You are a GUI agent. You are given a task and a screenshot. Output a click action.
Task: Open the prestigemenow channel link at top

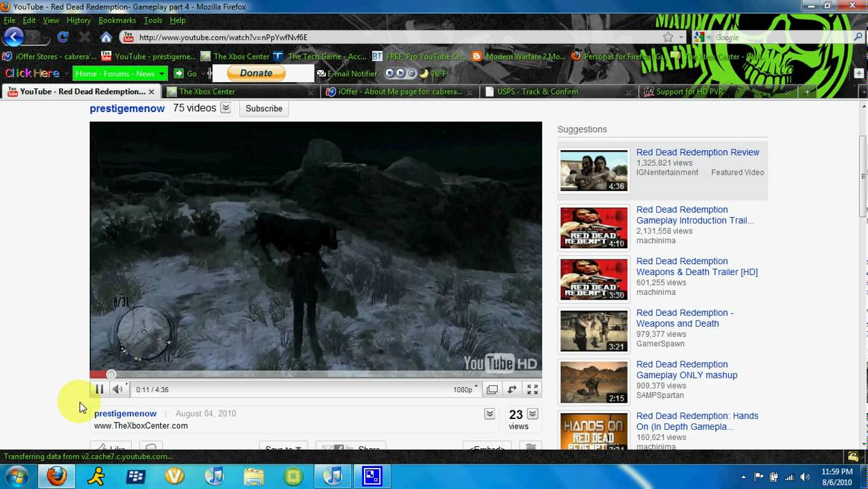tap(127, 109)
